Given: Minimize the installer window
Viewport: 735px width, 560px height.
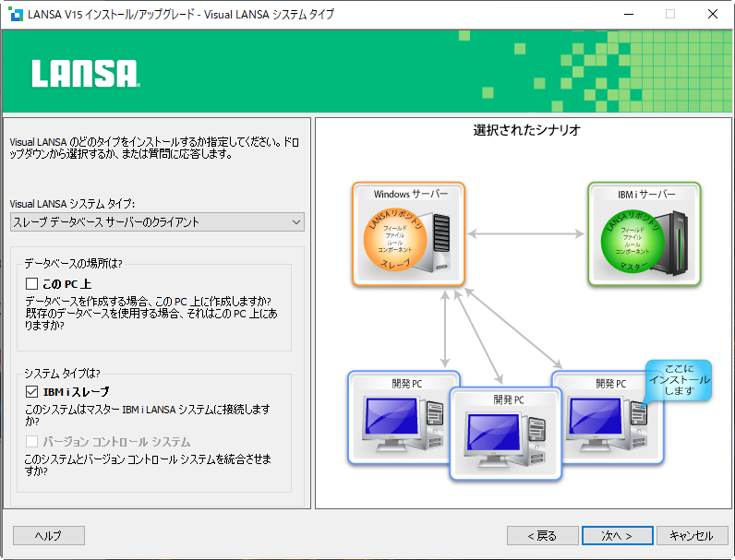Looking at the screenshot, I should point(629,14).
